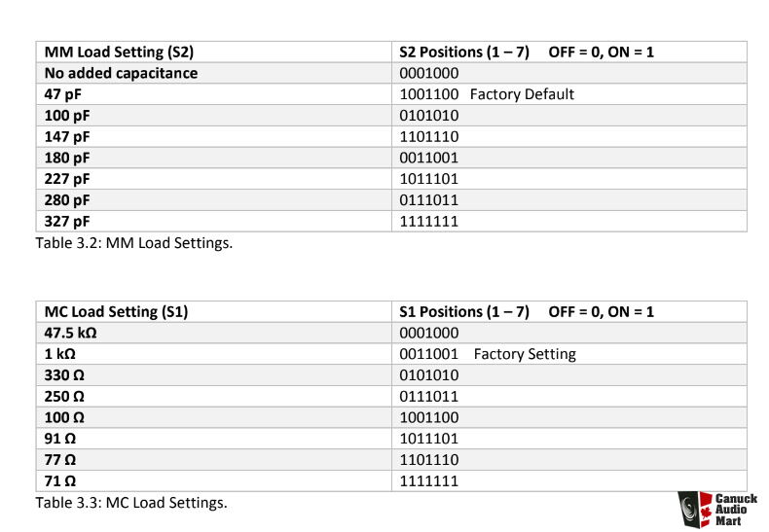Click the 71 Ω table cell
769x532 pixels.
tap(214, 481)
